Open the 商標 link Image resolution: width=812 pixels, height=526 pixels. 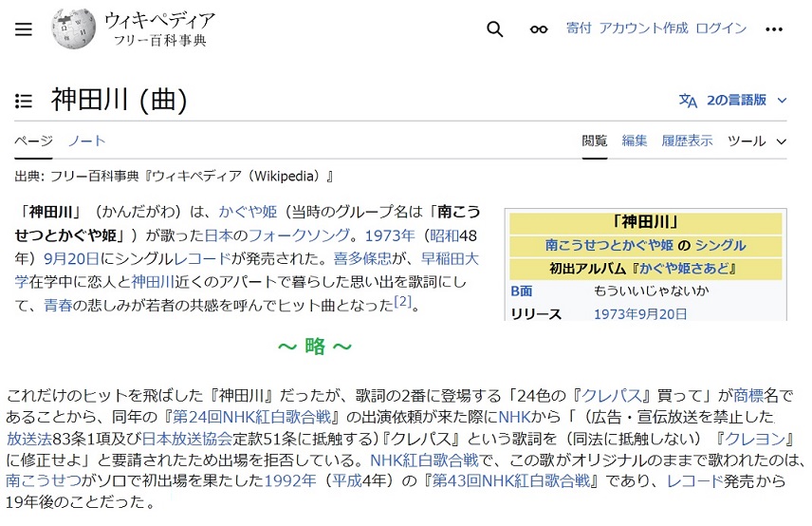[x=748, y=395]
